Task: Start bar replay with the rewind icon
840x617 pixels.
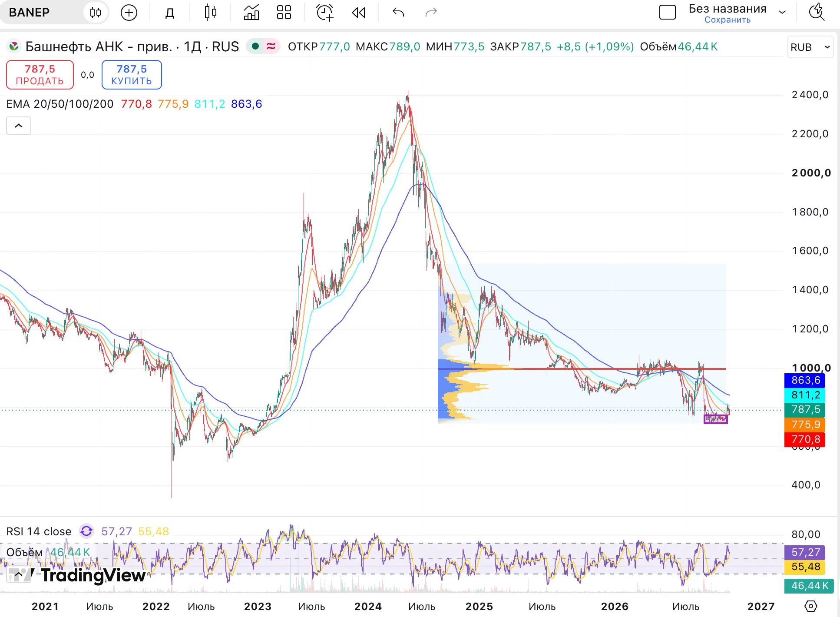Action: [x=358, y=13]
